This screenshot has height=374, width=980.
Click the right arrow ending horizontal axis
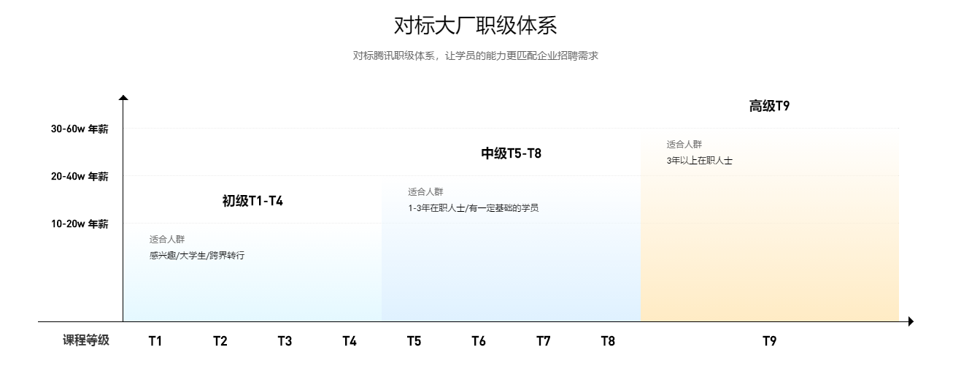(x=910, y=321)
